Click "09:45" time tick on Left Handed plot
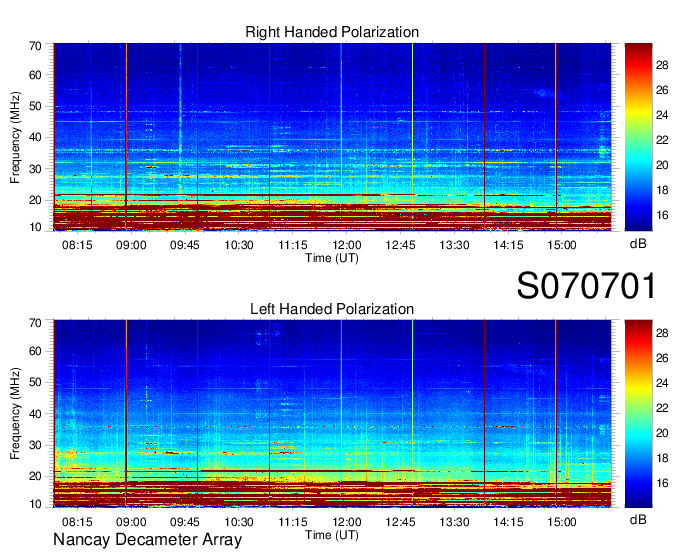Viewport: 680px width, 552px height. coord(185,522)
